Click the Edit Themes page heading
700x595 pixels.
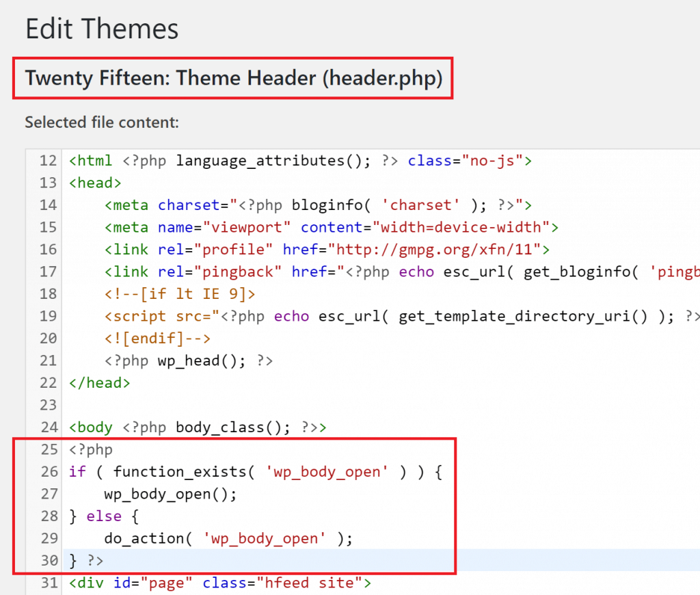click(102, 29)
